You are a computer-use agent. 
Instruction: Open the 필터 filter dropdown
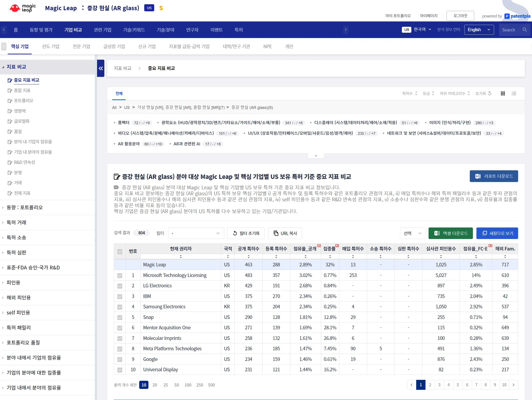tap(196, 233)
